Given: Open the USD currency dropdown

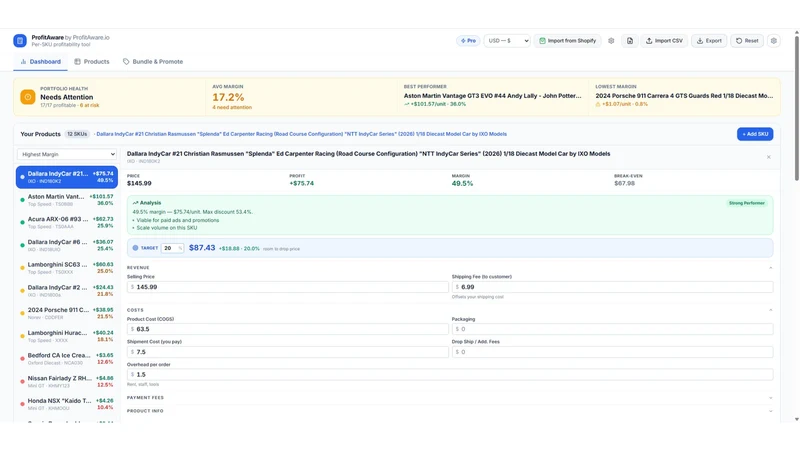Looking at the screenshot, I should (x=507, y=41).
